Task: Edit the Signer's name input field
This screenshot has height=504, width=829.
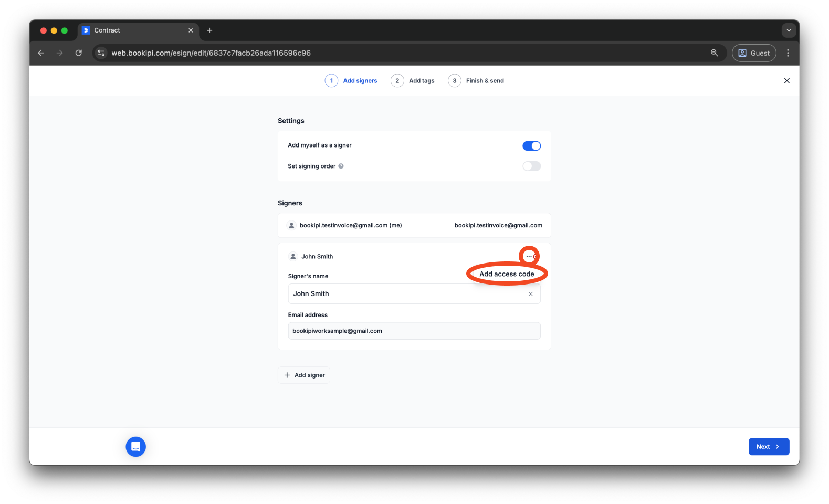Action: point(414,294)
